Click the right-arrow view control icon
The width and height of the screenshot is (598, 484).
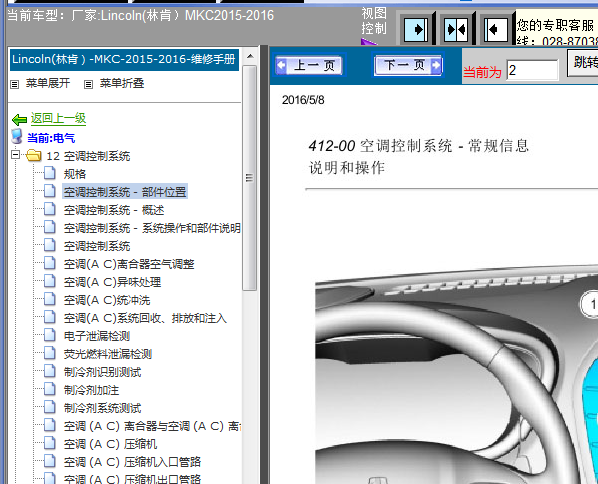416,30
